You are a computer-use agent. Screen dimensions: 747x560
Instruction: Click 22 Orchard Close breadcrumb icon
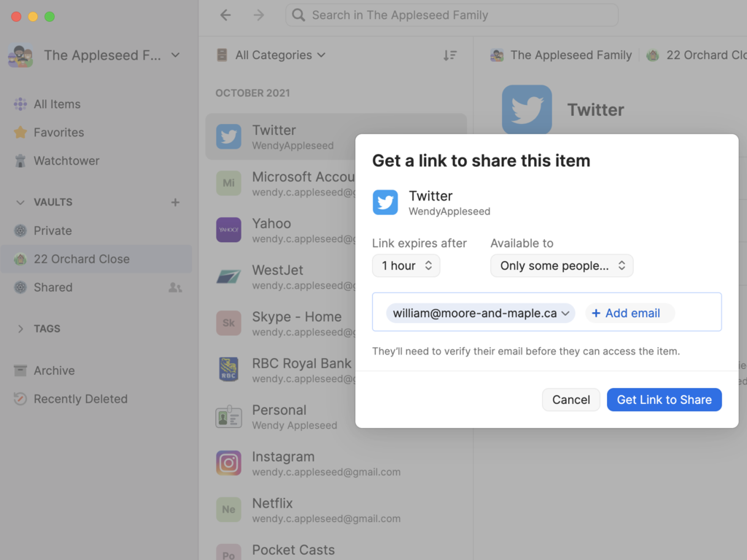click(x=653, y=55)
